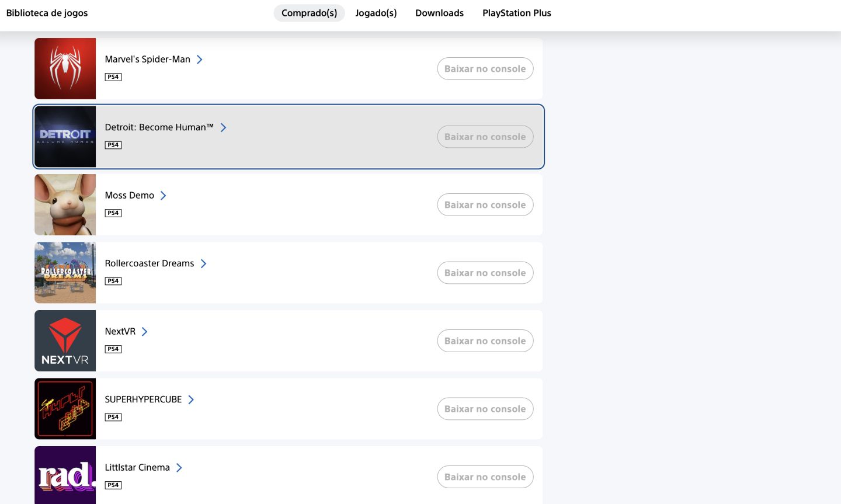Click the Biblioteca de jogos heading
Screen dimensions: 841x504
47,13
